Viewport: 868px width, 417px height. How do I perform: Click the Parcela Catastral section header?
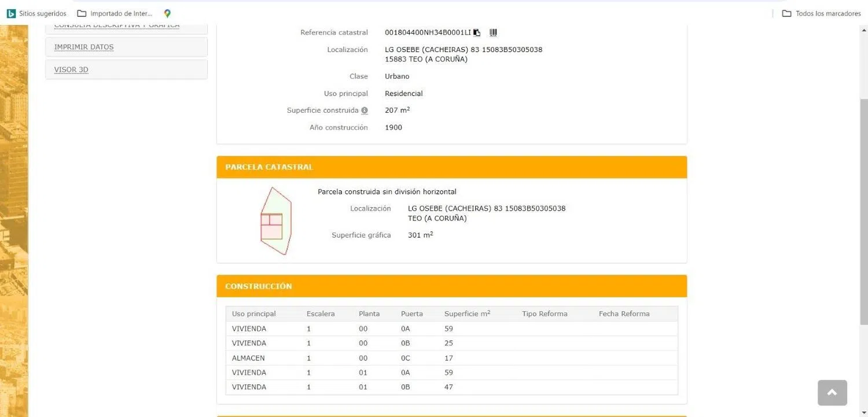(x=451, y=167)
